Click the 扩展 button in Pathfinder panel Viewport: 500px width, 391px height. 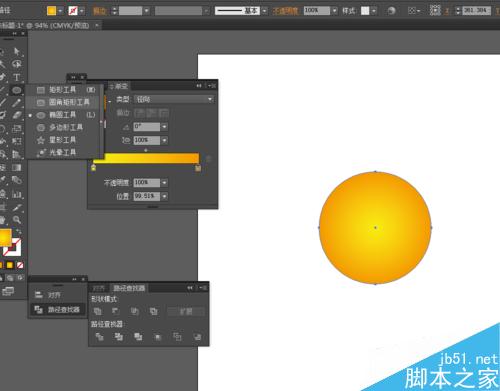coord(186,311)
